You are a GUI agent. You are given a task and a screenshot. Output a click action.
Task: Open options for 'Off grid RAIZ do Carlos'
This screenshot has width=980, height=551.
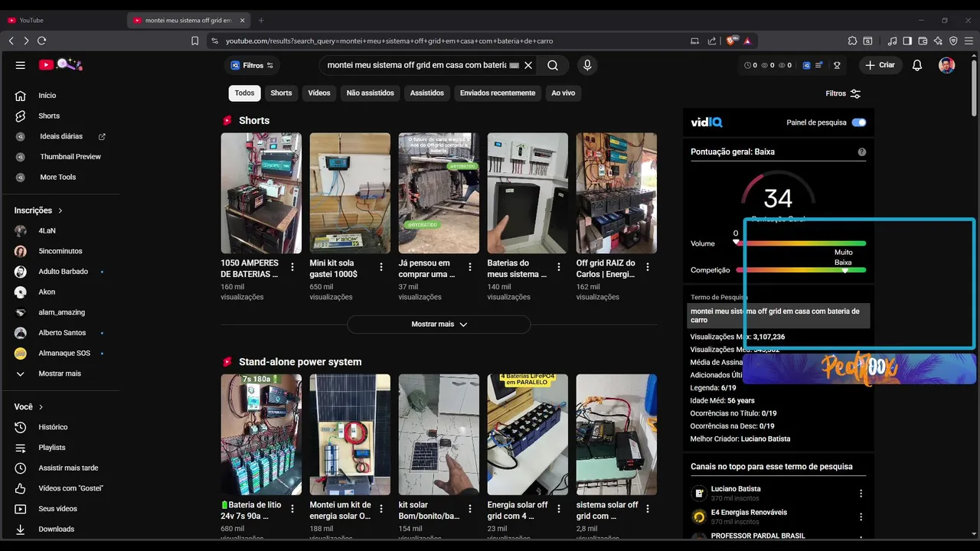click(648, 267)
